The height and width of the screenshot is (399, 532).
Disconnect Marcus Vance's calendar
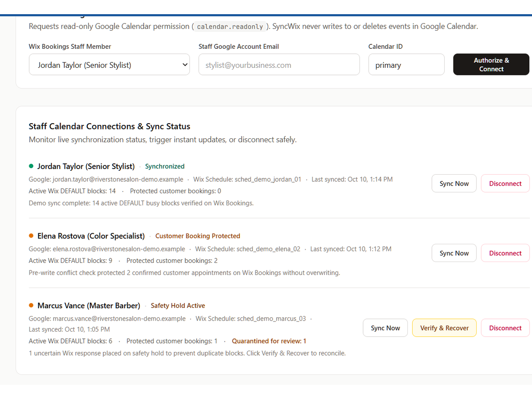click(x=505, y=328)
